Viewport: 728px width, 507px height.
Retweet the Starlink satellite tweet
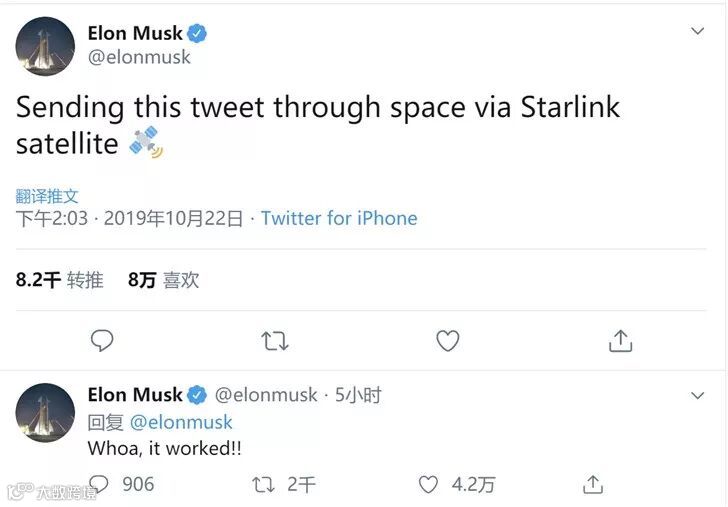274,341
